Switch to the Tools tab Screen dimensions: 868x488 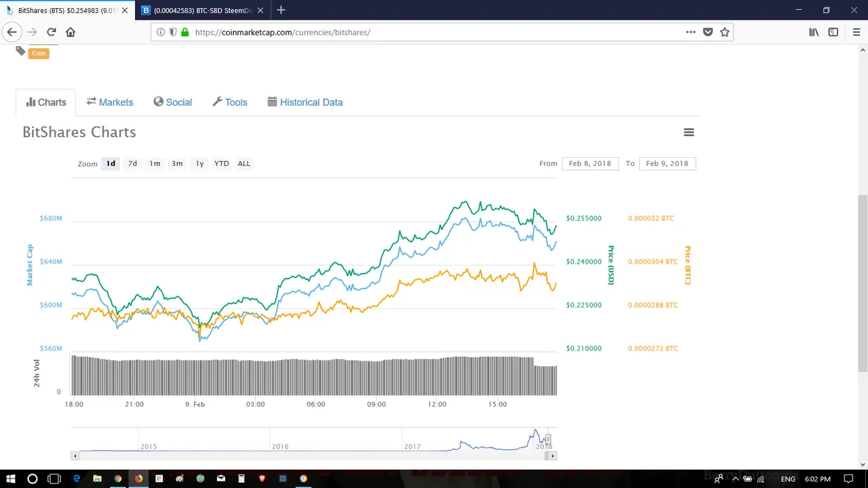230,102
